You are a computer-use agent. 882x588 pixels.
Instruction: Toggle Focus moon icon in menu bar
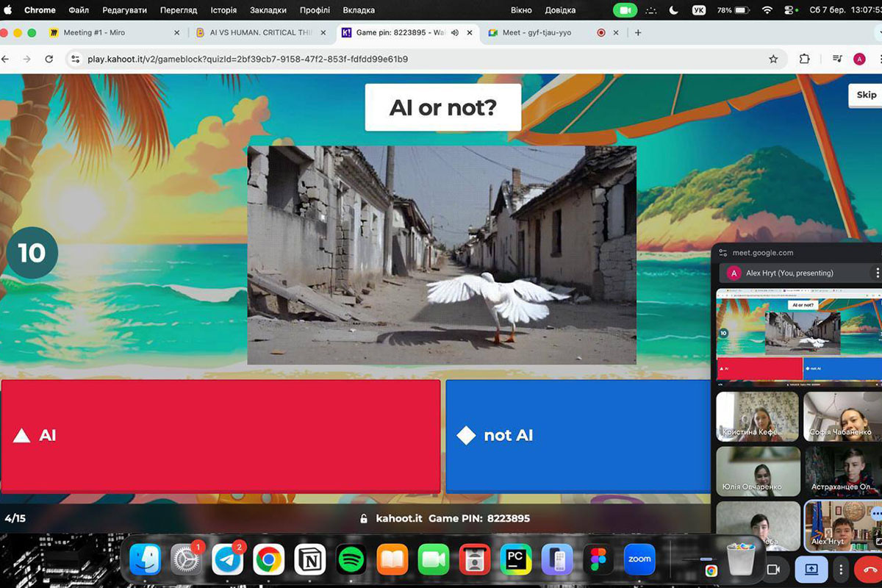(x=674, y=10)
